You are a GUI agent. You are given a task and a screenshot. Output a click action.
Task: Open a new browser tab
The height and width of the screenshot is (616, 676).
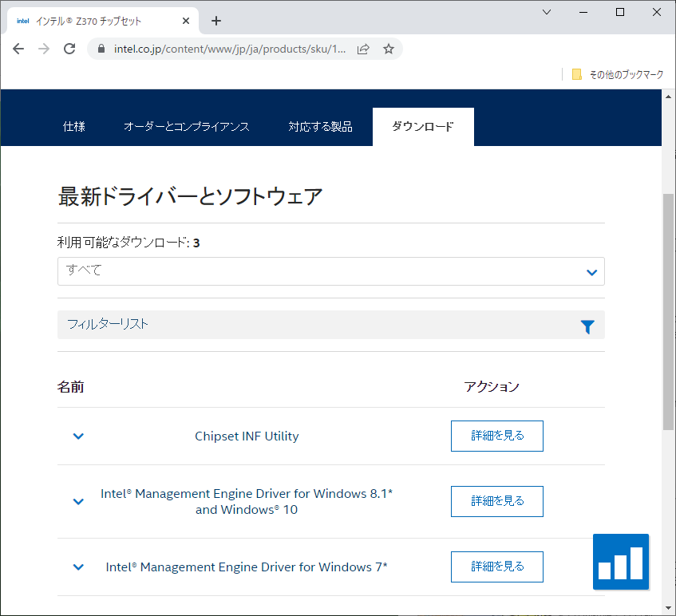click(x=216, y=21)
